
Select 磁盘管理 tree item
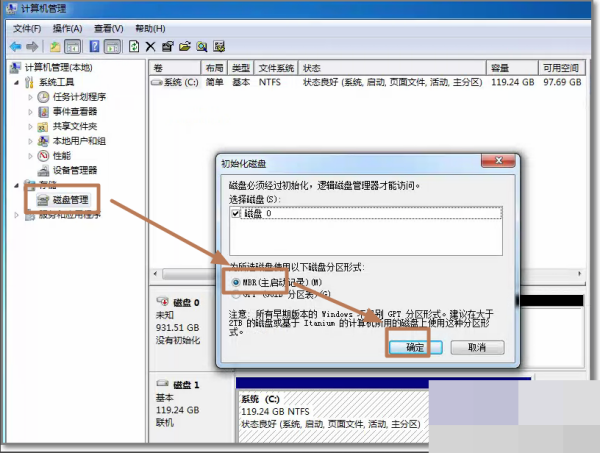click(x=70, y=200)
